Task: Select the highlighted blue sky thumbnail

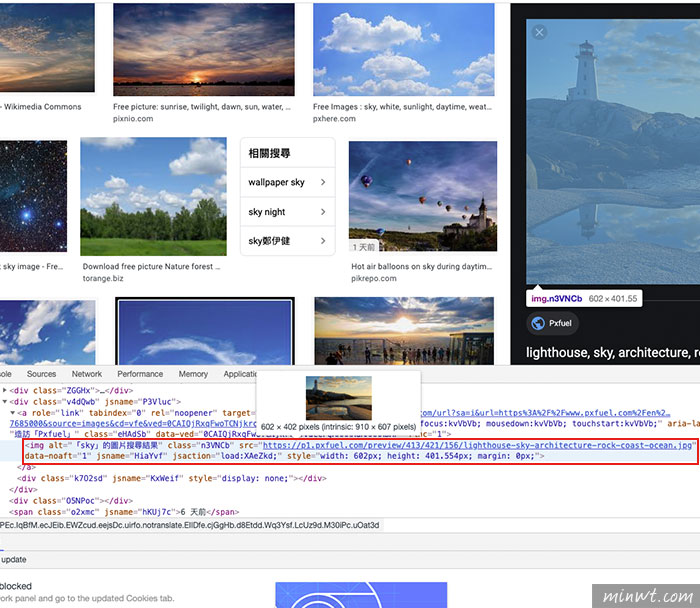Action: coord(204,331)
